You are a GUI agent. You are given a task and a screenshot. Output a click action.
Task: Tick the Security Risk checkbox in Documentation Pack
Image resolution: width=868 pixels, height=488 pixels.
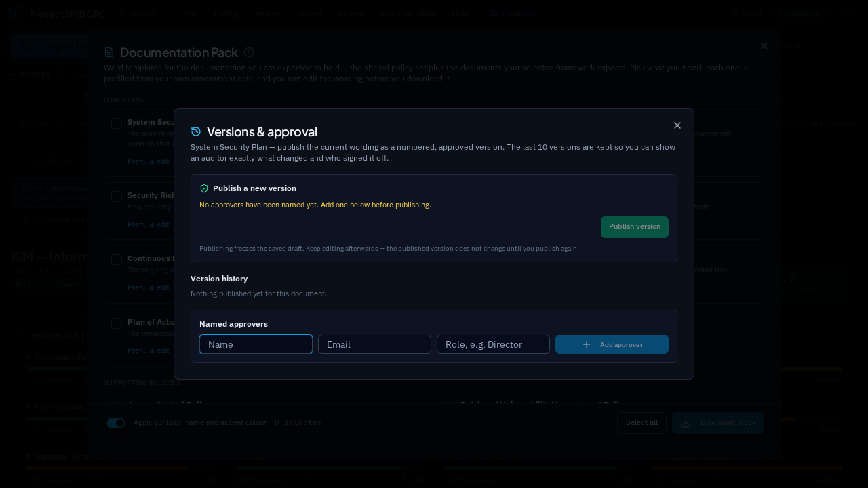(x=117, y=196)
